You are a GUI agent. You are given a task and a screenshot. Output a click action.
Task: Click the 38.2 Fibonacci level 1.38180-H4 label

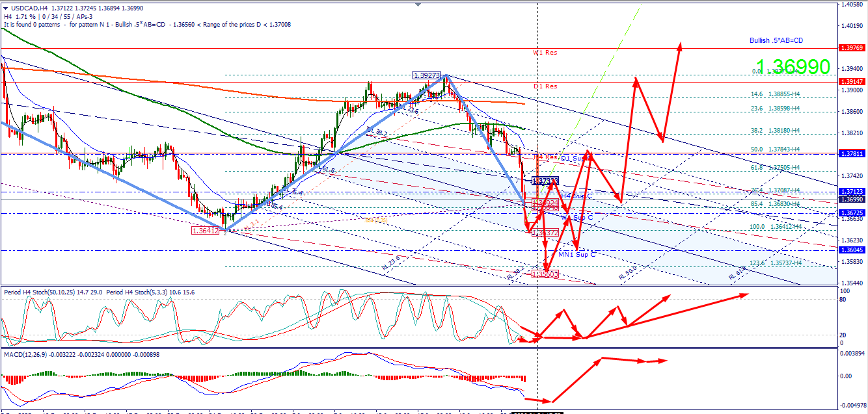(x=775, y=131)
